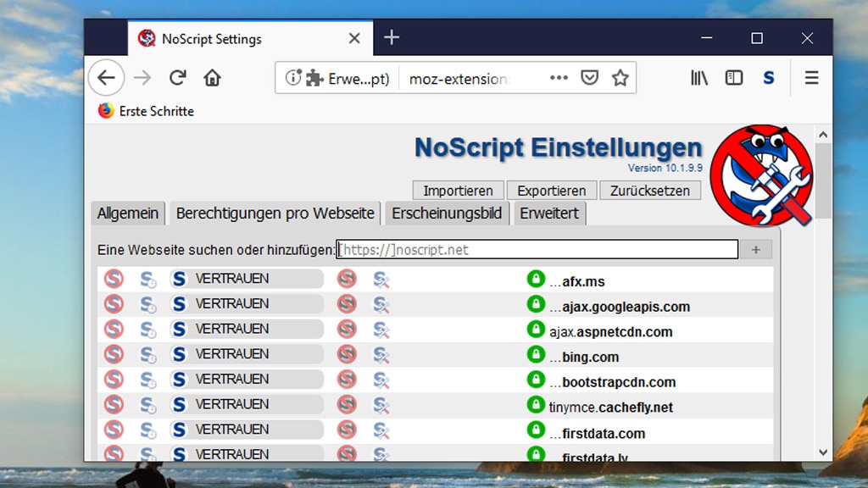The image size is (868, 488).
Task: Set ajax.aspnetcdn.com to Custom wrench preset
Action: pos(381,330)
